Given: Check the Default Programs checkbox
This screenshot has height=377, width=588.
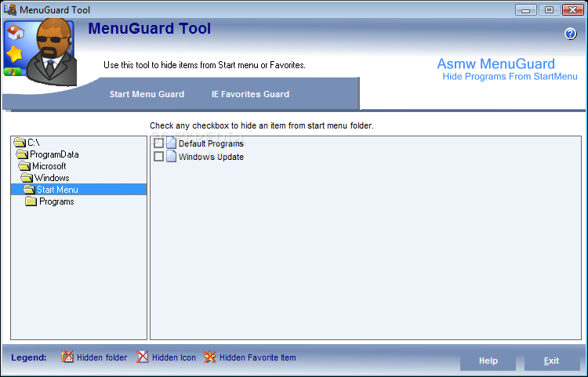Looking at the screenshot, I should pyautogui.click(x=158, y=143).
